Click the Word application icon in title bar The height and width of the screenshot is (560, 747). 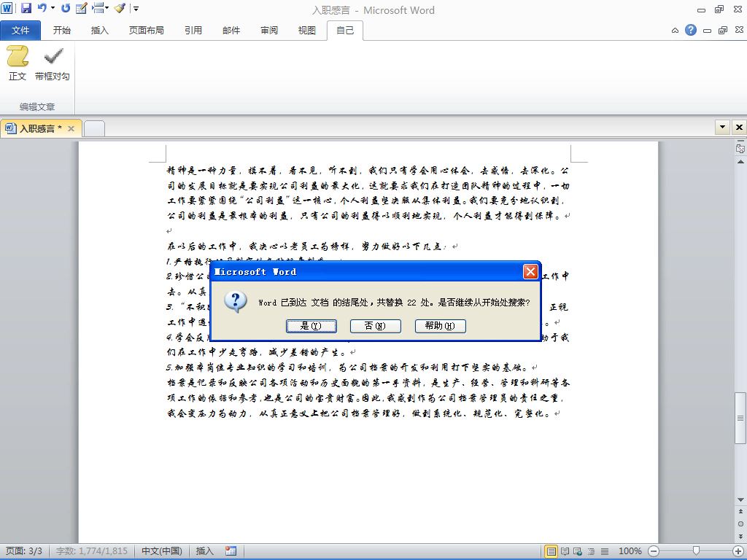(7, 8)
